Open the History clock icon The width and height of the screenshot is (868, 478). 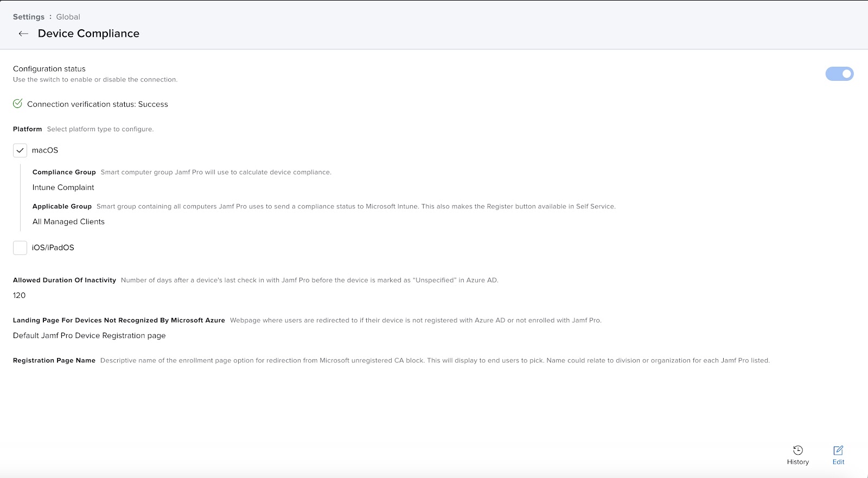(x=797, y=450)
